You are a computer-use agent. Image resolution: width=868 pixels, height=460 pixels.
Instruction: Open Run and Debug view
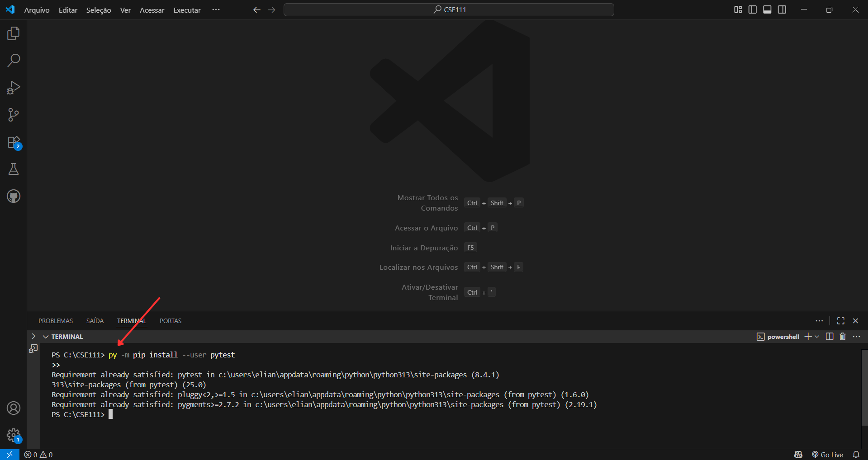click(14, 88)
